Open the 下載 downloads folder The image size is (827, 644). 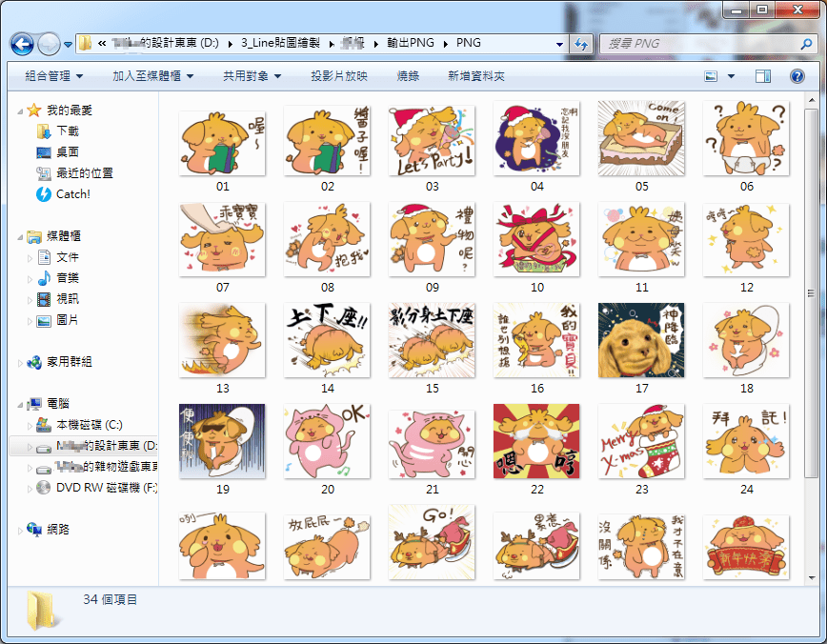pyautogui.click(x=68, y=131)
